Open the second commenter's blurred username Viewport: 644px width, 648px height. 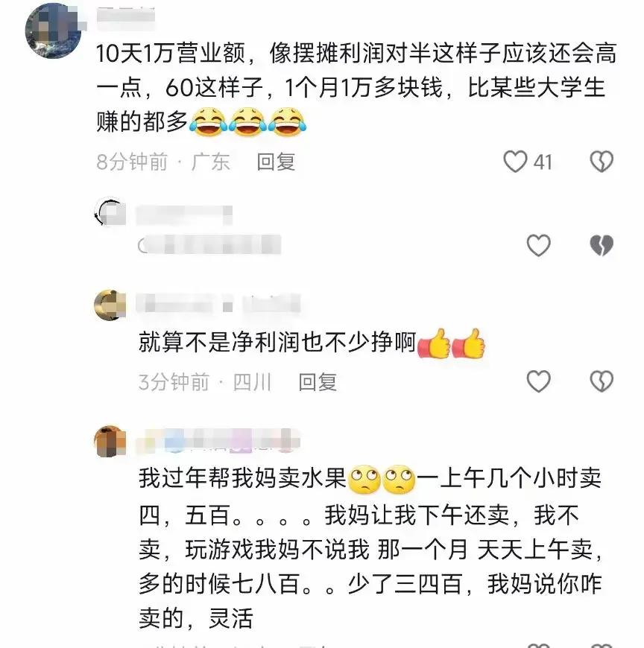(184, 215)
